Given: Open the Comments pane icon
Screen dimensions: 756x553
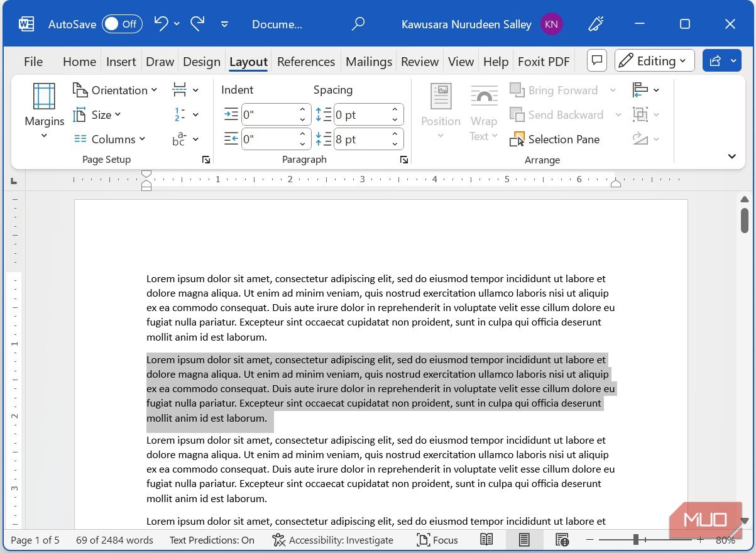Looking at the screenshot, I should click(597, 61).
